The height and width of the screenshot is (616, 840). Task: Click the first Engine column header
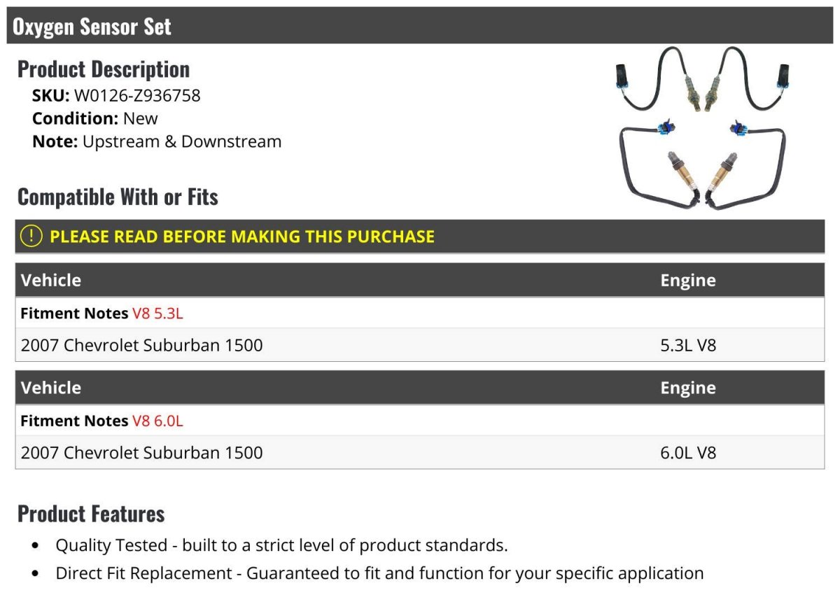[x=688, y=280]
